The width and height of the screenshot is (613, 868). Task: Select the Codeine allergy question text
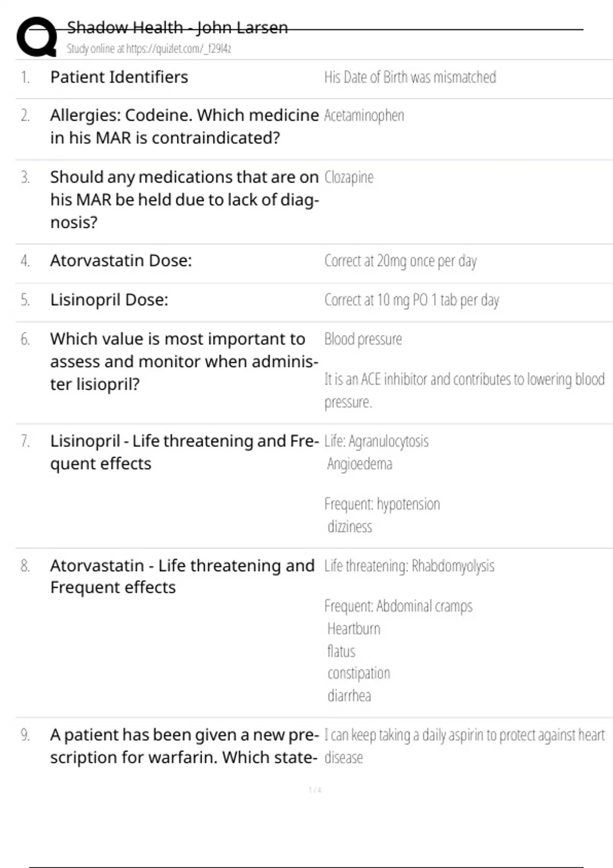[x=184, y=126]
